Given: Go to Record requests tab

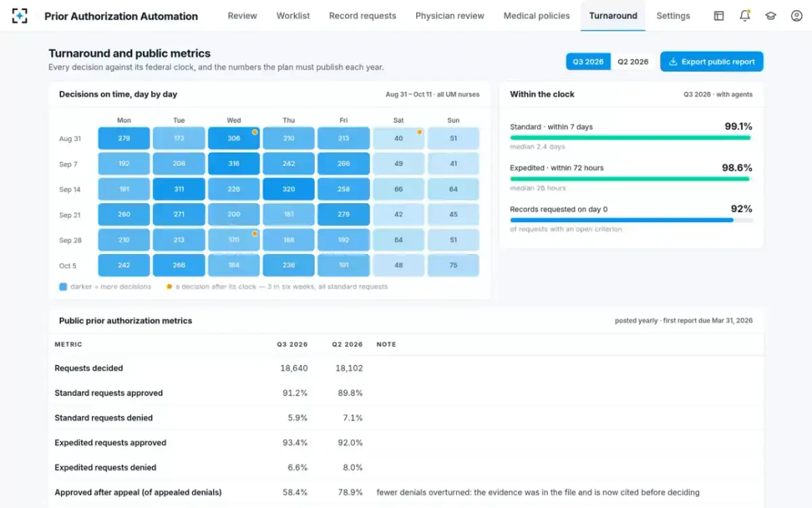Looking at the screenshot, I should (x=363, y=16).
